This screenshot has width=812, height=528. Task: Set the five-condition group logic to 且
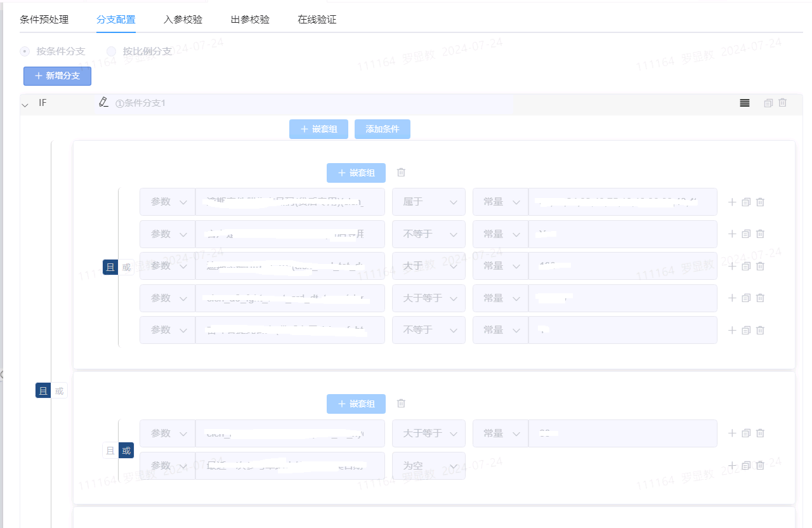pos(110,267)
